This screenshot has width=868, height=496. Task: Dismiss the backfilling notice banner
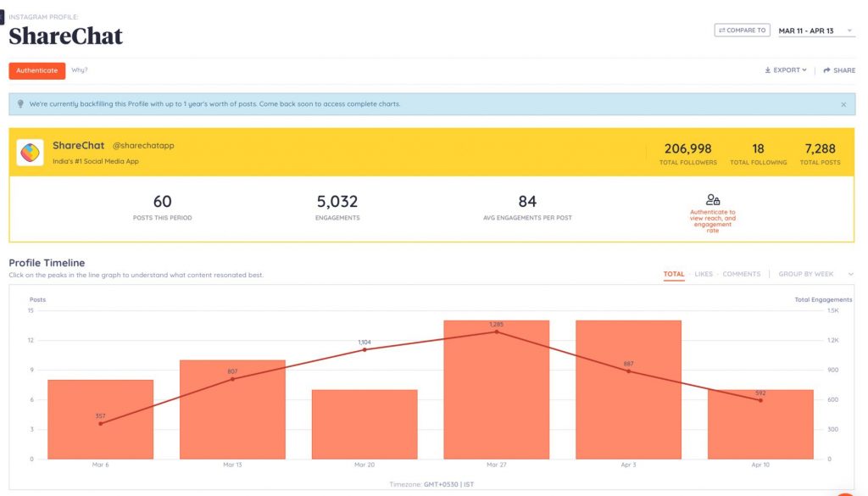pyautogui.click(x=843, y=104)
